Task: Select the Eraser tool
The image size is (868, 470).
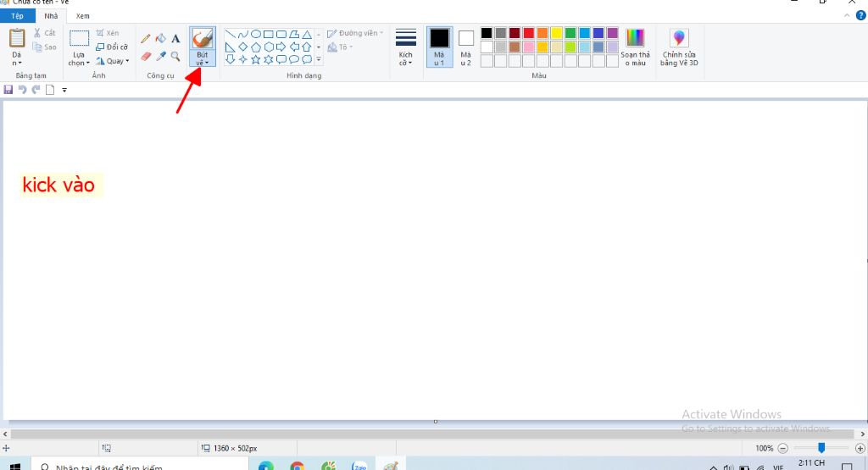Action: click(x=146, y=57)
